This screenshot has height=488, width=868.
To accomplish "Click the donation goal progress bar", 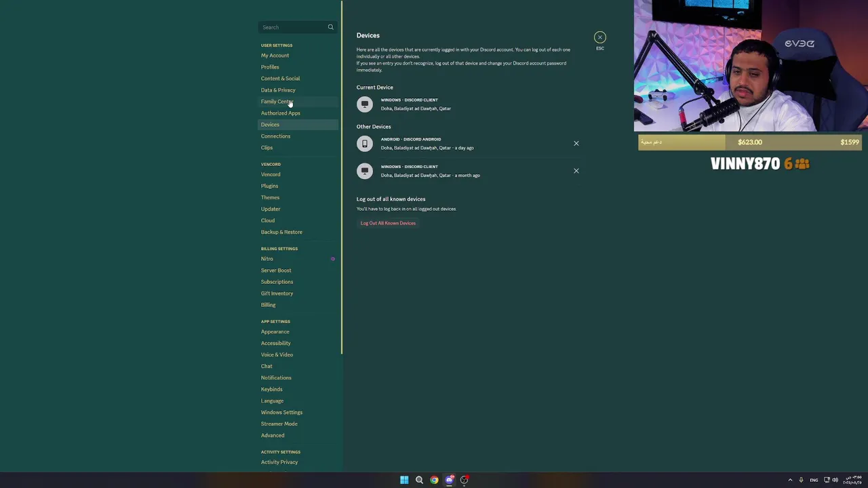I will [x=750, y=142].
